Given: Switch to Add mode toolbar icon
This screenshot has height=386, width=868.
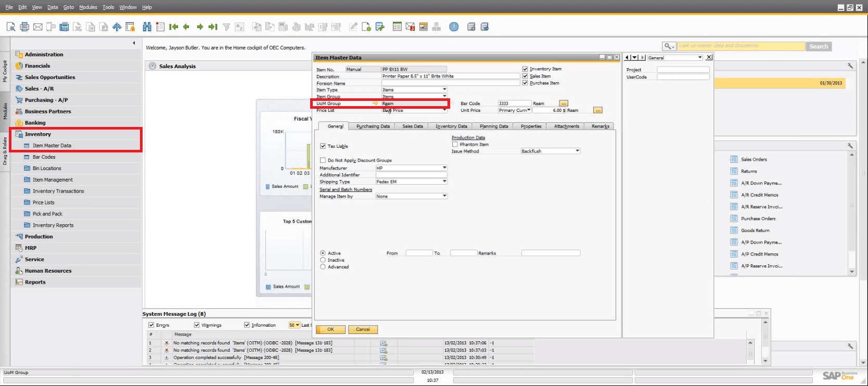Looking at the screenshot, I should pyautogui.click(x=160, y=27).
